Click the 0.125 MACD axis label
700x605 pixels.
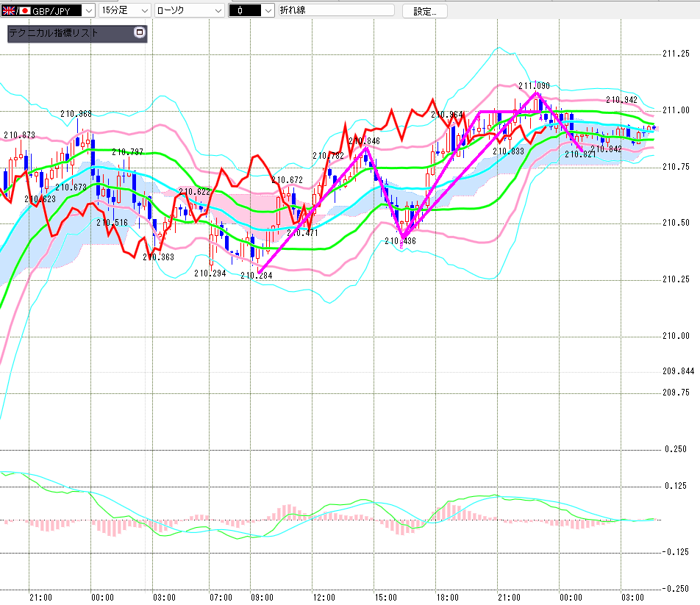(x=676, y=485)
